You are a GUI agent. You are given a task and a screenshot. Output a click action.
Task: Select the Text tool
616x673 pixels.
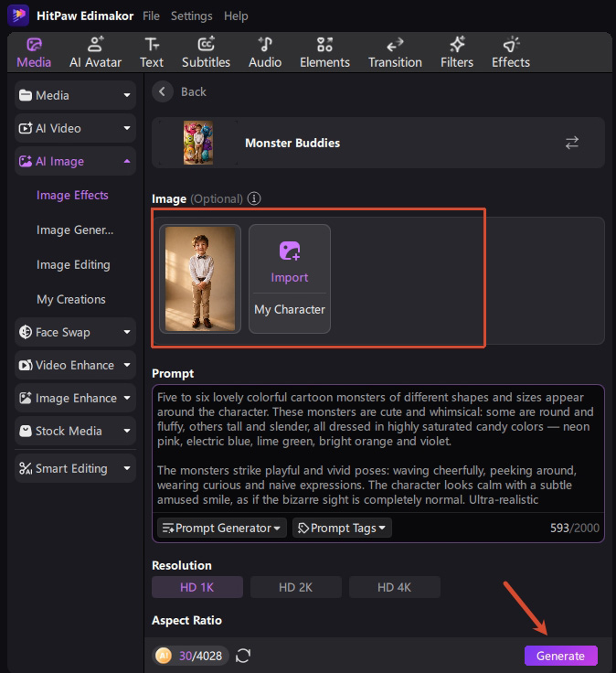(152, 53)
